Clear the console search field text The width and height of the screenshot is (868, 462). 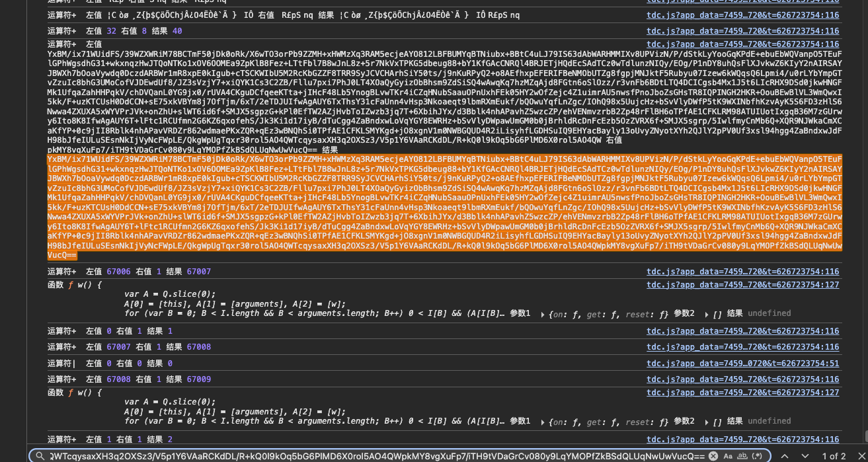[713, 456]
